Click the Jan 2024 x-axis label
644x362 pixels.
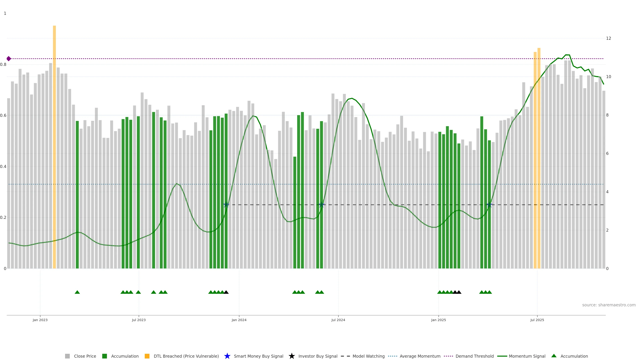[x=239, y=320]
